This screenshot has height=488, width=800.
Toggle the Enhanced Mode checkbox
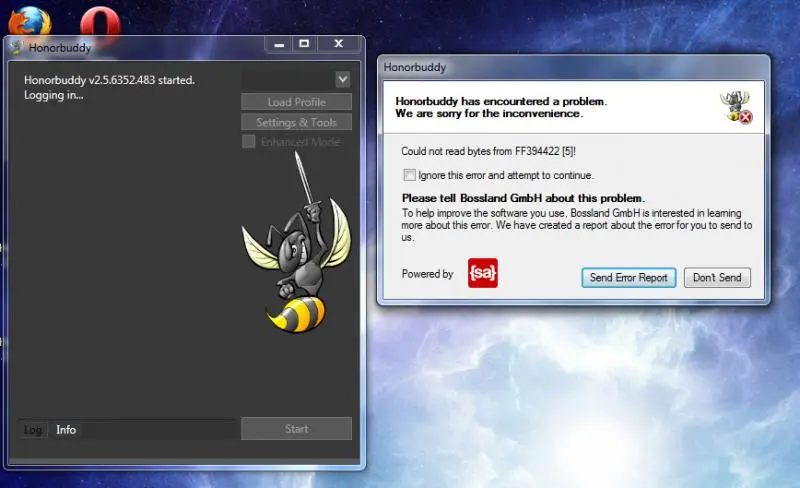point(248,141)
